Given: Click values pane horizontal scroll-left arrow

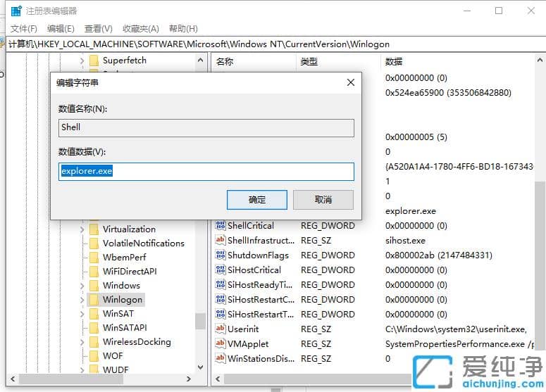Looking at the screenshot, I should click(x=218, y=379).
